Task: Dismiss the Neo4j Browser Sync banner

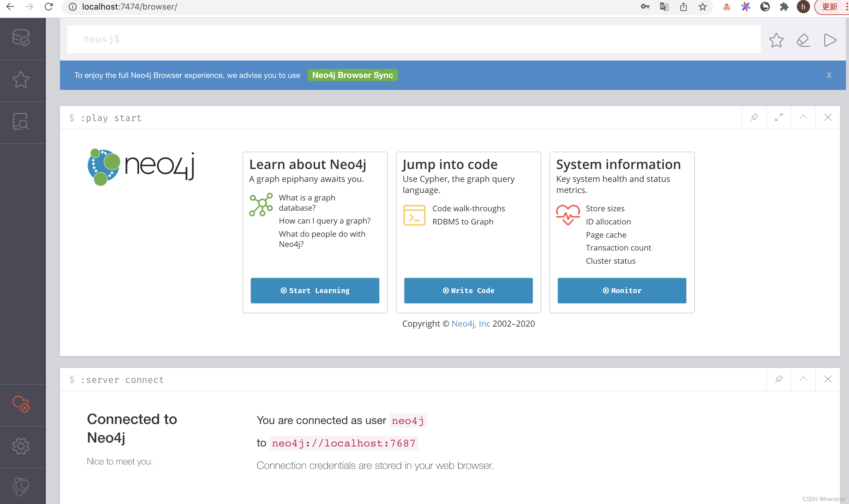Action: pyautogui.click(x=829, y=75)
